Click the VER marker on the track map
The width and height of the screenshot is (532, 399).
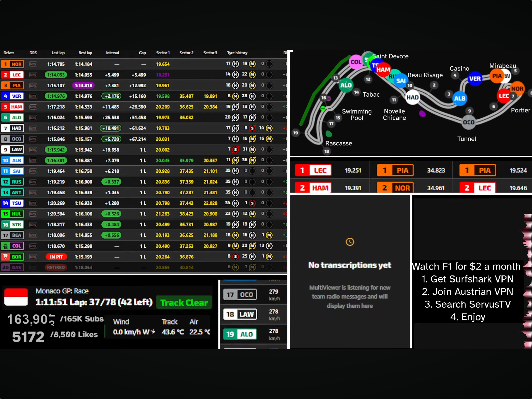pyautogui.click(x=475, y=79)
